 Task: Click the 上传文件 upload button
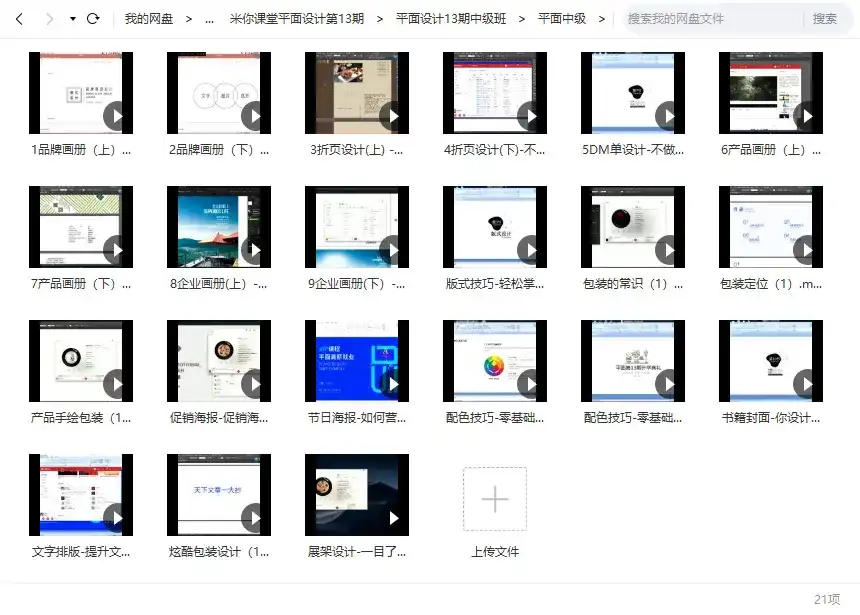coord(494,496)
